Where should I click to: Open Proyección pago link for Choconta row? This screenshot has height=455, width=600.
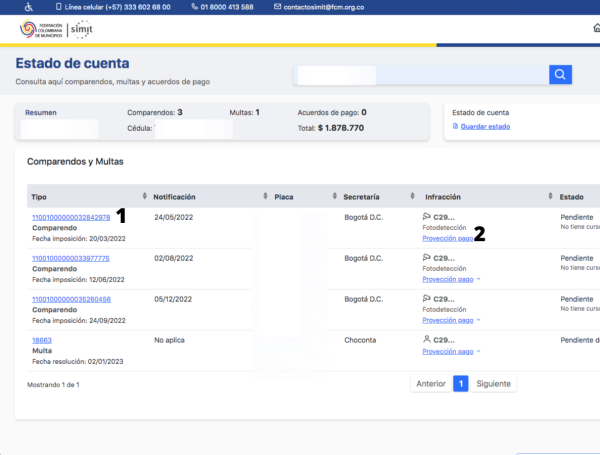pyautogui.click(x=448, y=351)
